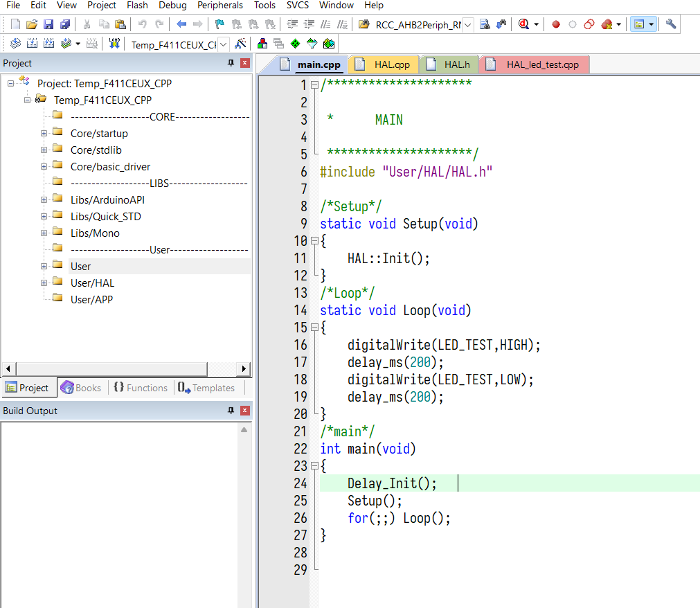Open Options for Target magic wand icon
Image resolution: width=700 pixels, height=608 pixels.
pos(240,44)
